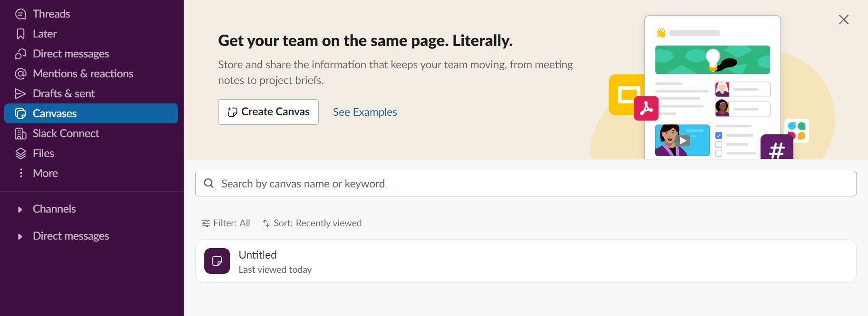Open the Direct messages sidebar item
The width and height of the screenshot is (868, 316).
pos(70,54)
